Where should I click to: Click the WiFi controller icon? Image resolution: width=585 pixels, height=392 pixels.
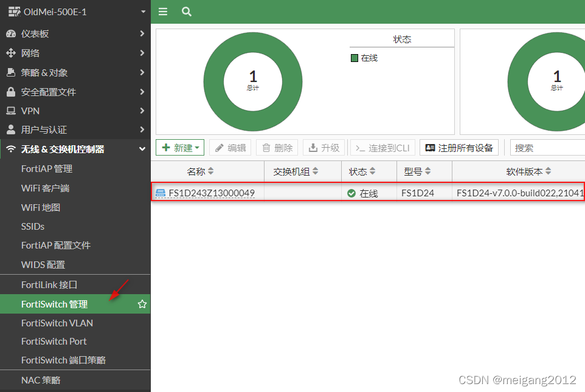click(11, 149)
